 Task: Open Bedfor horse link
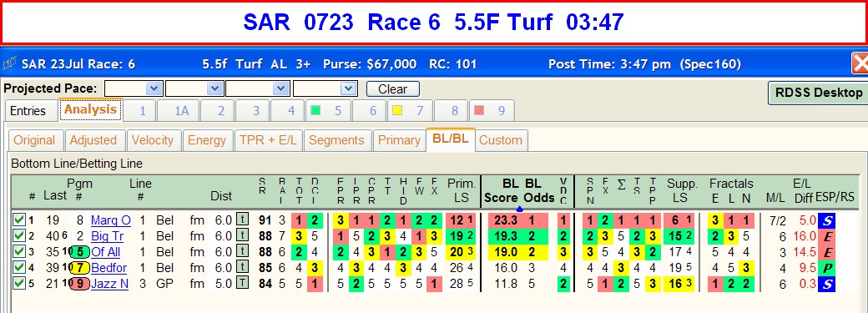(109, 268)
